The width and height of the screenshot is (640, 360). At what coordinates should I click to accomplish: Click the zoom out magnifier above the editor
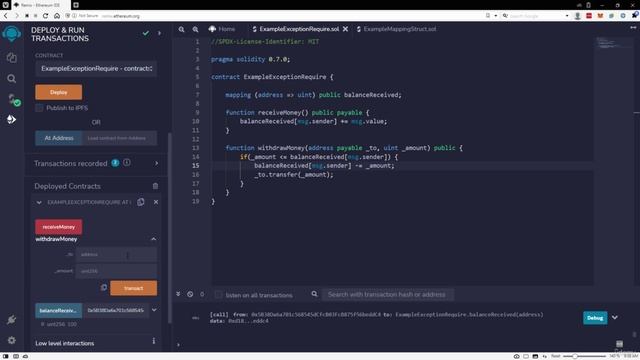(181, 29)
